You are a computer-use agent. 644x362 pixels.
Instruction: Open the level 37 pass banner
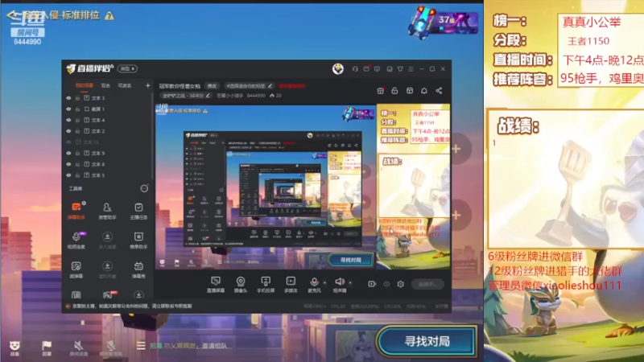[x=444, y=23]
